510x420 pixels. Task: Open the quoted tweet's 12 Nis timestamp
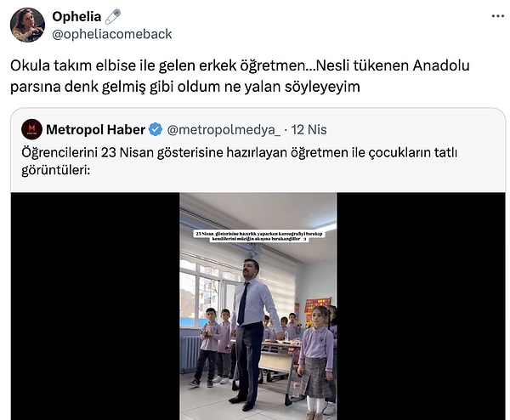(309, 129)
